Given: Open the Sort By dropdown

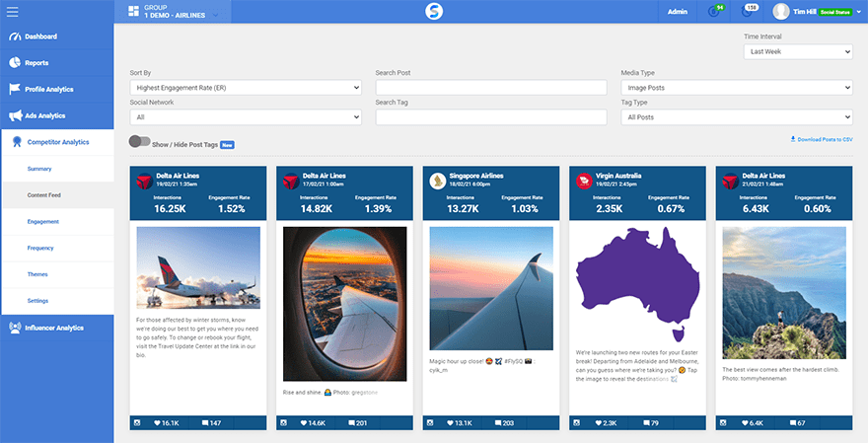Looking at the screenshot, I should tap(246, 88).
